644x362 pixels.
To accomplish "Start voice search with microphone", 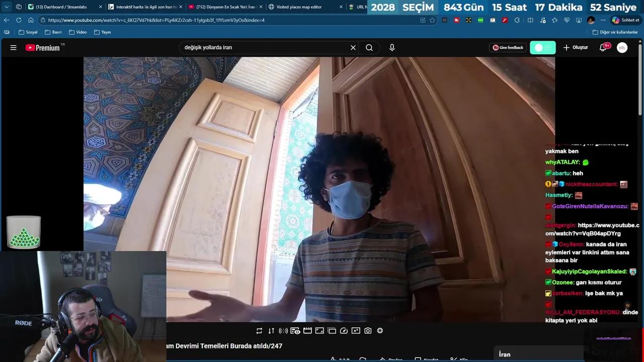I will click(392, 48).
